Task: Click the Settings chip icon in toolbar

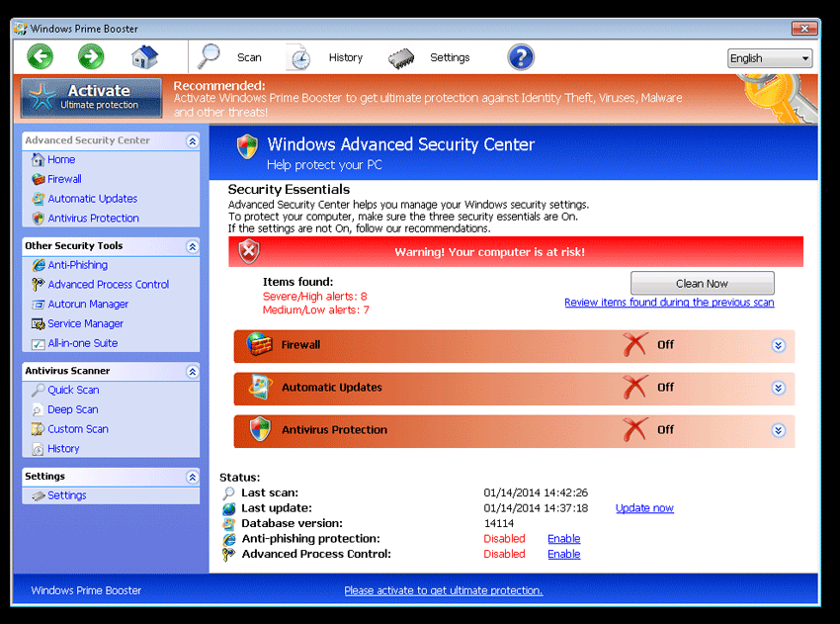Action: click(x=401, y=58)
